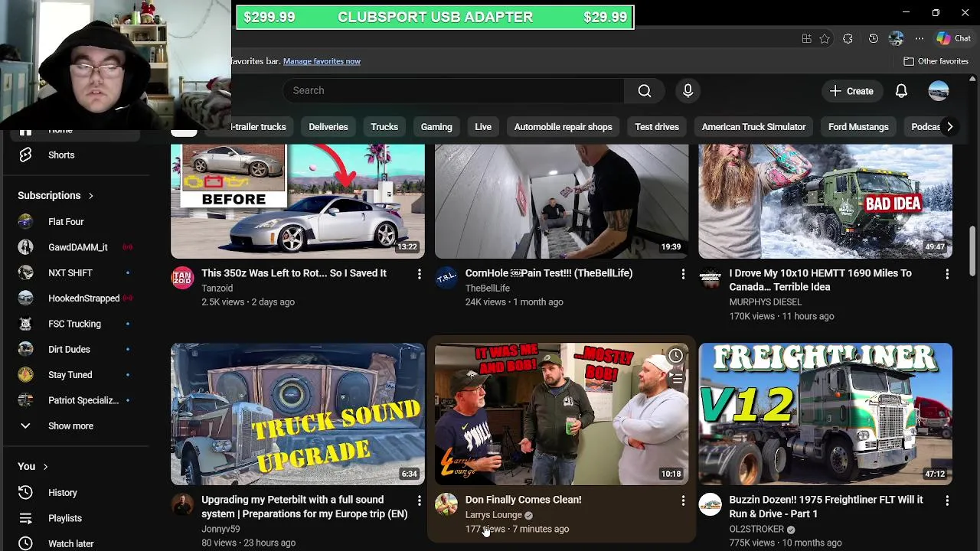Click the Create button

point(851,91)
